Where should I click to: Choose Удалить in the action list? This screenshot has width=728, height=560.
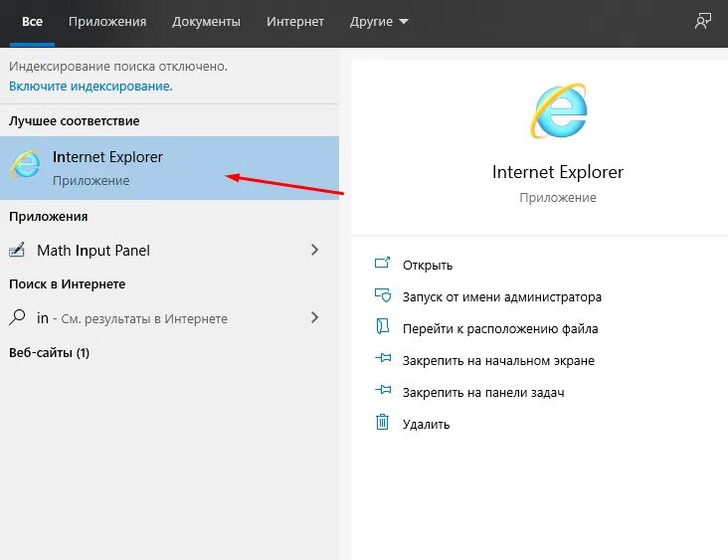426,425
